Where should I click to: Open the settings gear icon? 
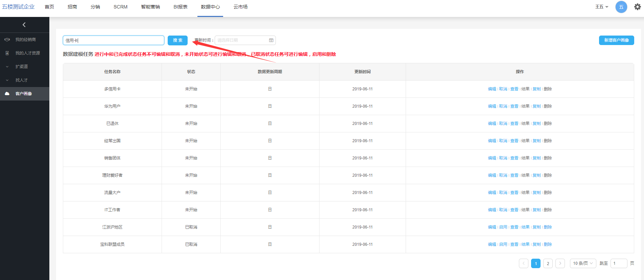tap(637, 7)
